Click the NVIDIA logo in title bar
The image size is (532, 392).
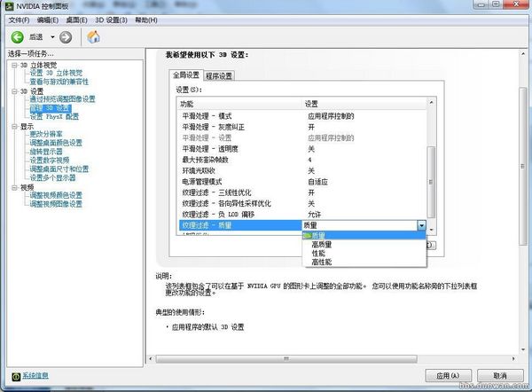(x=9, y=6)
